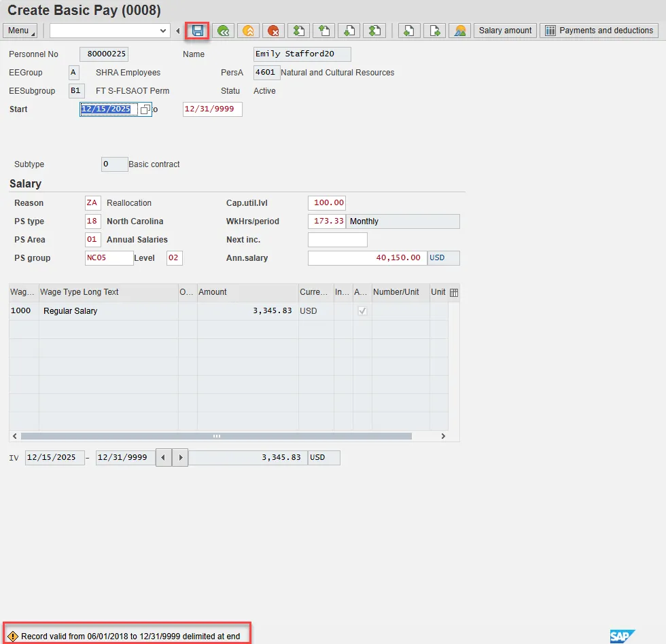Image resolution: width=666 pixels, height=644 pixels.
Task: Click the Cap.util.lvl field 100.00
Action: click(x=327, y=203)
